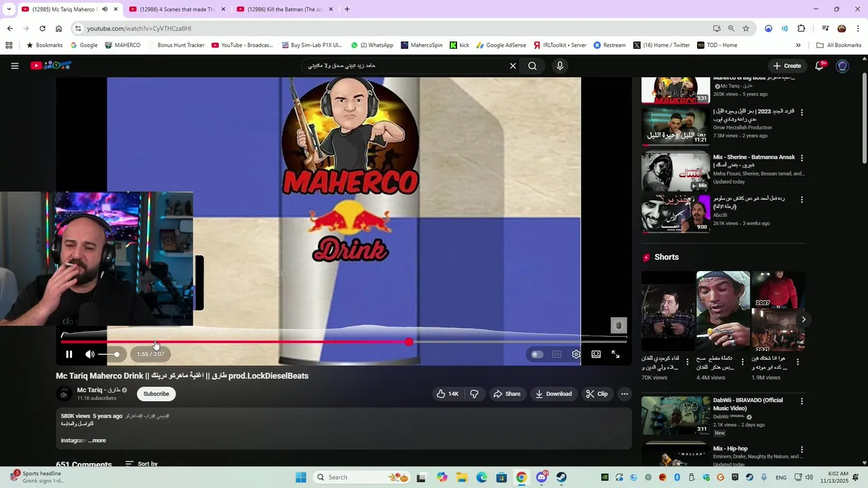Start voice search with the microphone
This screenshot has width=868, height=488.
(x=559, y=66)
